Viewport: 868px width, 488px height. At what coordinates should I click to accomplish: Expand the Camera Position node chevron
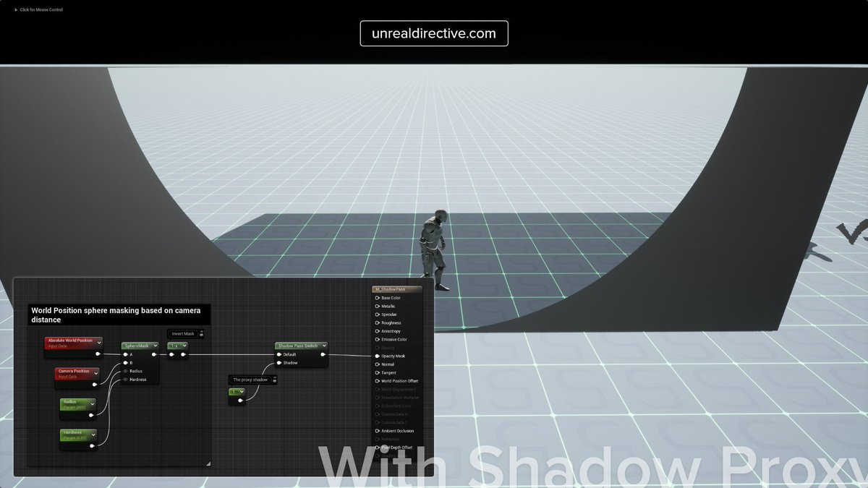pos(96,374)
